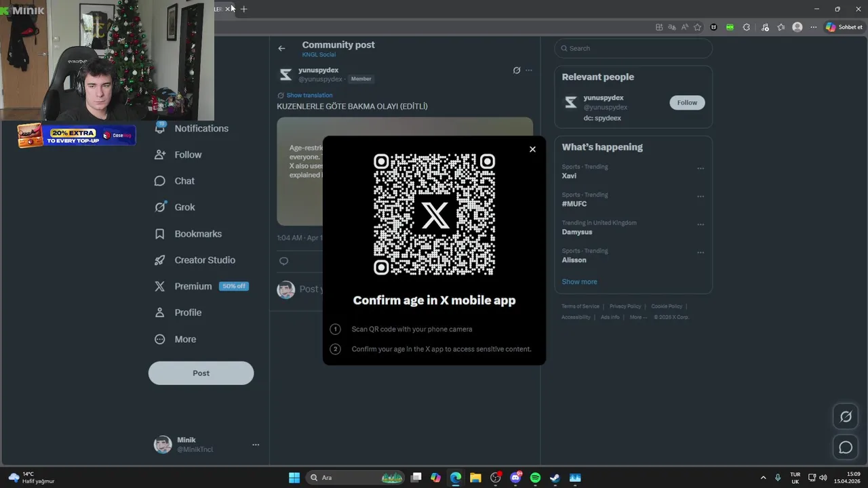Open the browser extensions puzzle icon
The width and height of the screenshot is (868, 488).
[x=747, y=27]
